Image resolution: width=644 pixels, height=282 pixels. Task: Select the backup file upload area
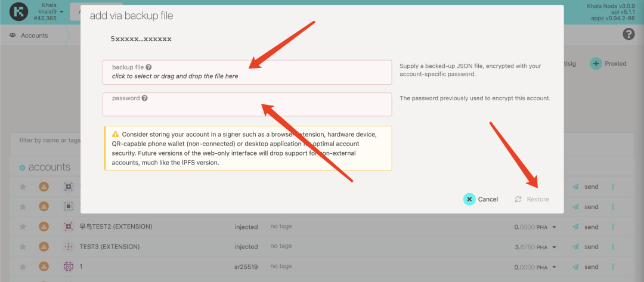247,72
